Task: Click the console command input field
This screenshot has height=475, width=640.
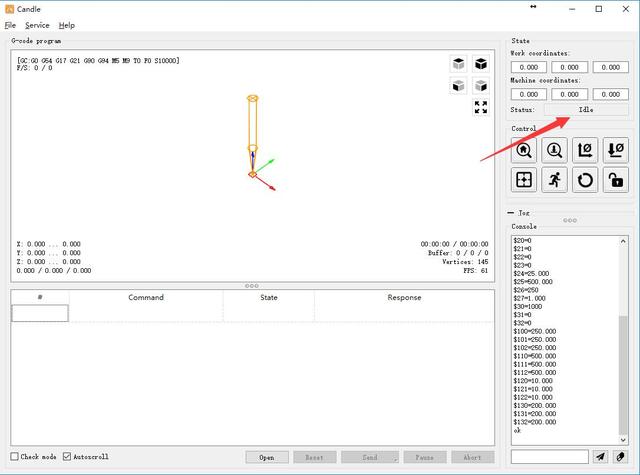Action: coord(549,457)
